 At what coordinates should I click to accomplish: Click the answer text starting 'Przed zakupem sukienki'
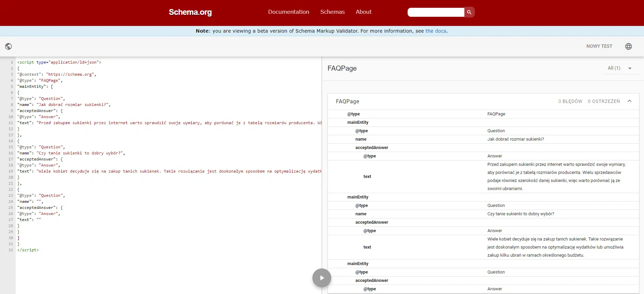pos(556,177)
